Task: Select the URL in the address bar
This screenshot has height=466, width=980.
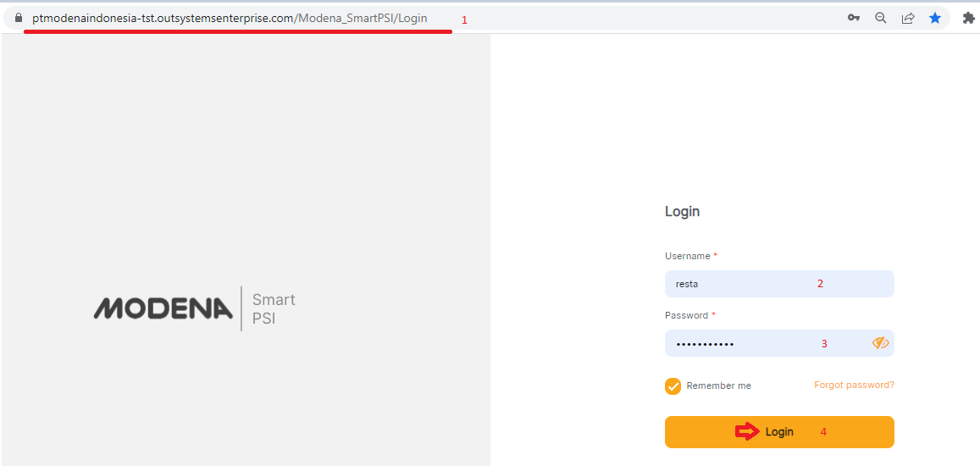Action: 229,18
